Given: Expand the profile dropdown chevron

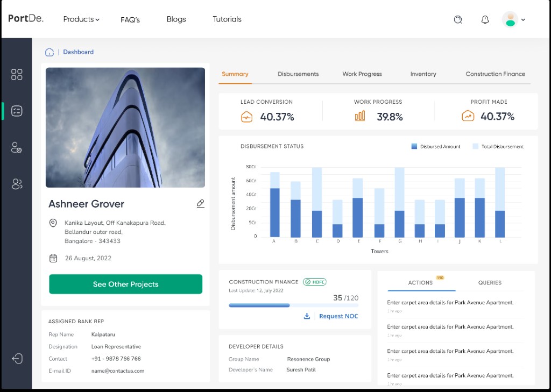Looking at the screenshot, I should [x=523, y=20].
